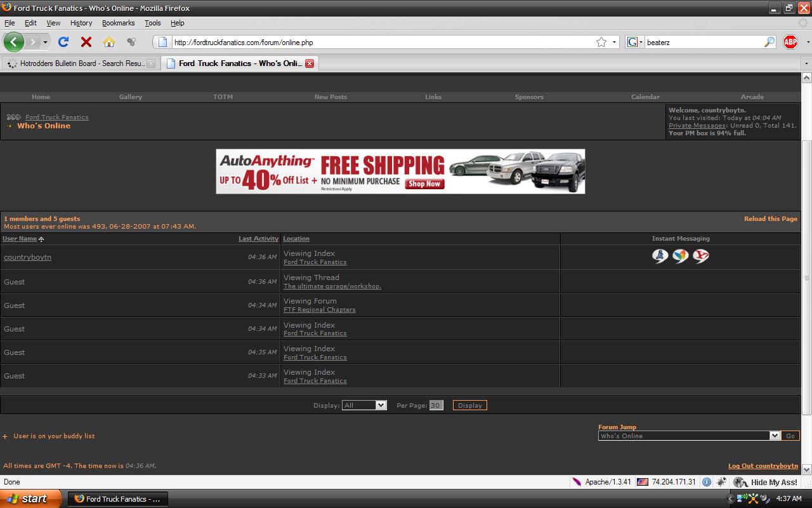Click the Per Page input field
The height and width of the screenshot is (508, 812).
[436, 405]
